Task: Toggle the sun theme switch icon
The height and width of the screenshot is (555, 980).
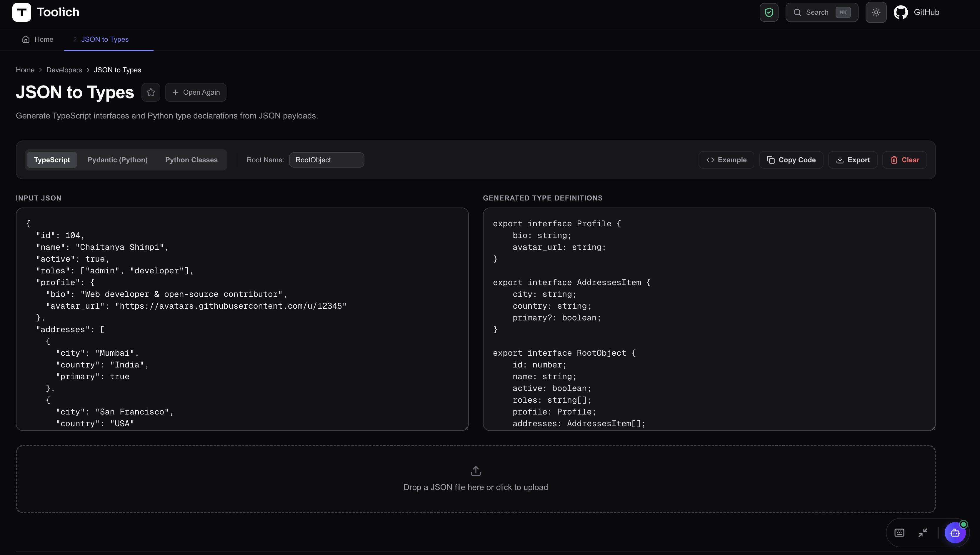Action: point(876,12)
